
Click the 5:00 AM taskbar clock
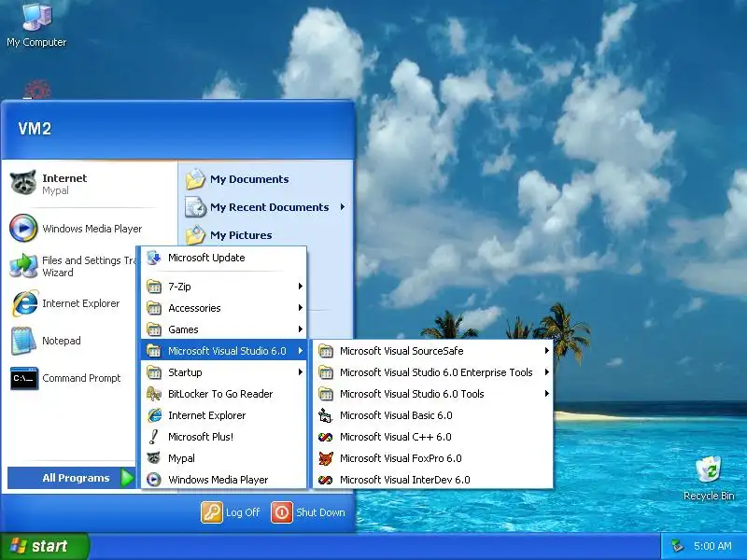(712, 546)
